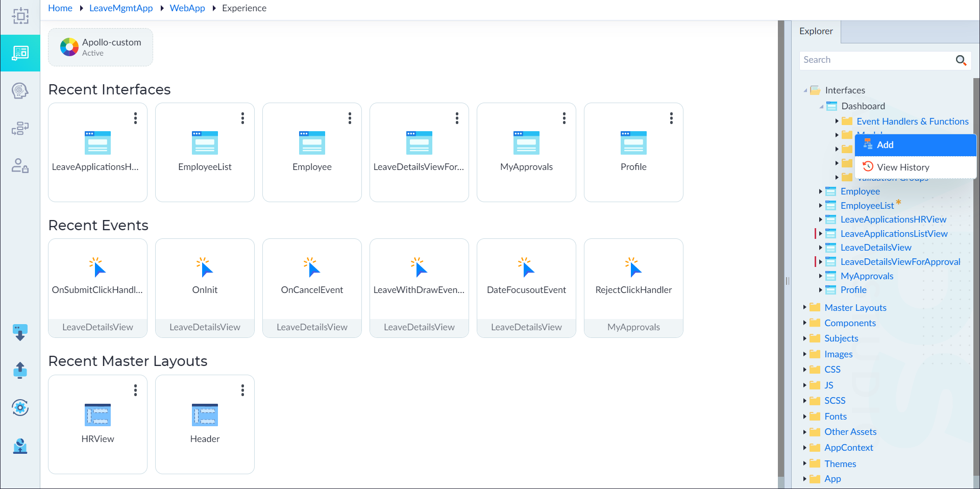Click the search magnifier icon in Explorer
Screen dimensions: 980x489
click(x=961, y=60)
